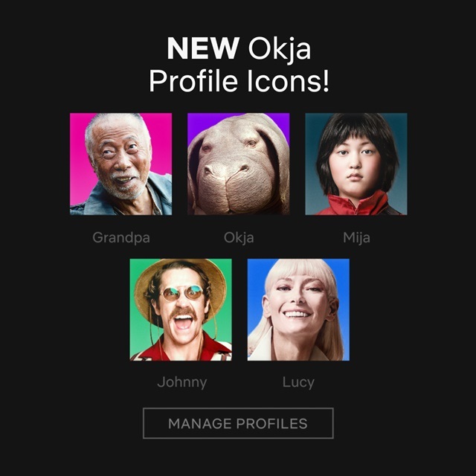
Task: Click the "Mija" profile name text
Action: tap(356, 237)
